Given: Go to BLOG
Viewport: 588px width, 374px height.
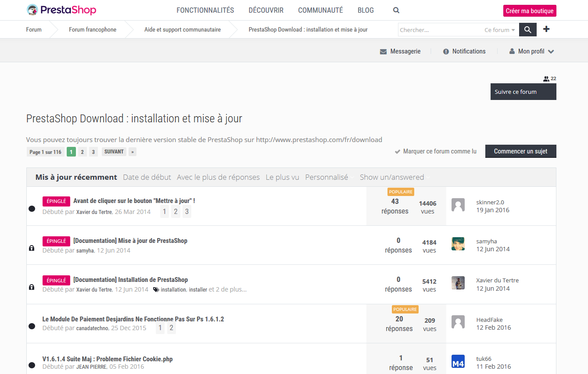Looking at the screenshot, I should pyautogui.click(x=366, y=10).
